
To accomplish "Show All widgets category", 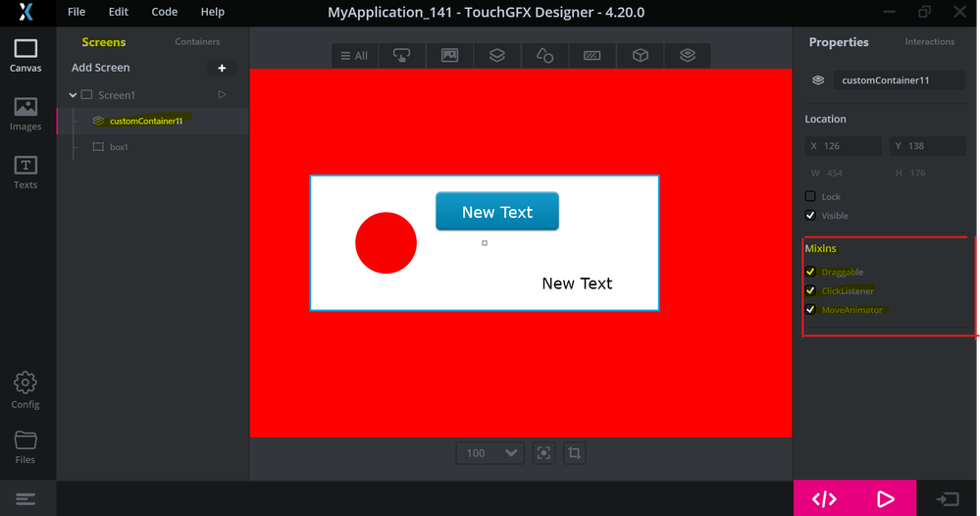I will tap(354, 56).
